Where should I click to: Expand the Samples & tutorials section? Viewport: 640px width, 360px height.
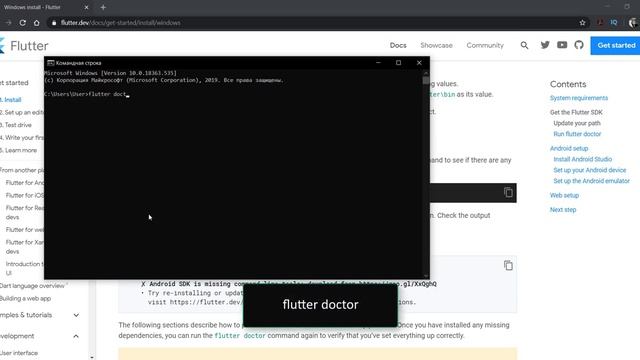click(76, 315)
